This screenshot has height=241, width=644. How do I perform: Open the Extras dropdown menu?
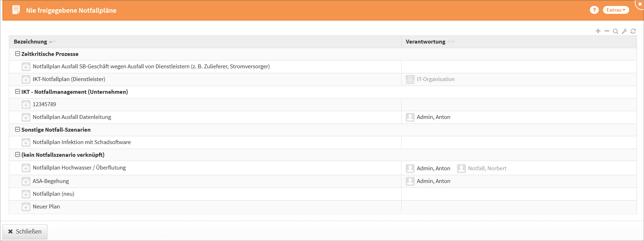616,10
